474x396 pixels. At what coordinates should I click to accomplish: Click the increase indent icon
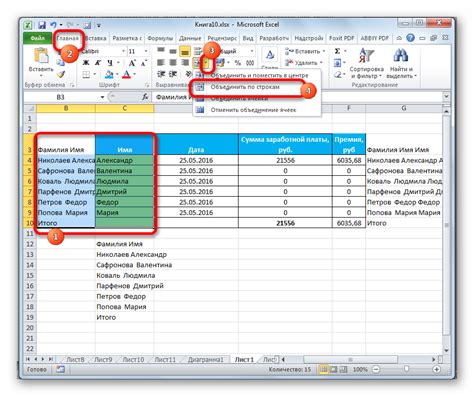(x=173, y=74)
